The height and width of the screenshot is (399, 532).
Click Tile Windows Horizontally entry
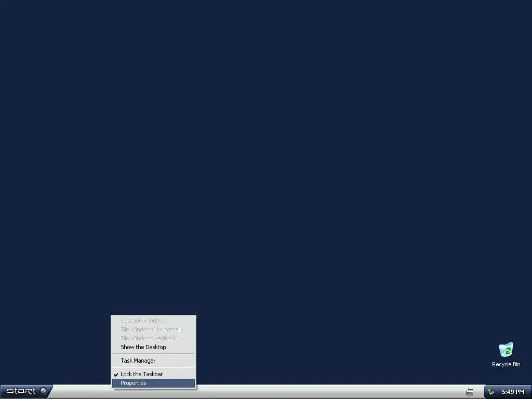153,329
